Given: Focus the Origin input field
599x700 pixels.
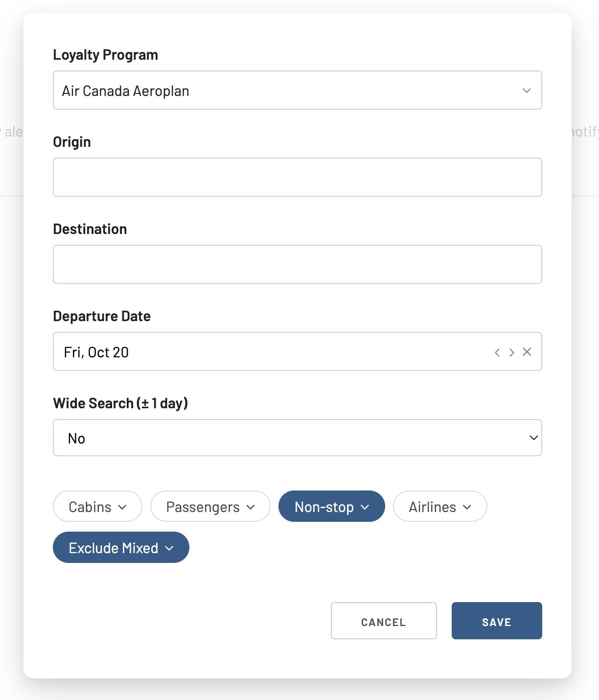Looking at the screenshot, I should 298,177.
